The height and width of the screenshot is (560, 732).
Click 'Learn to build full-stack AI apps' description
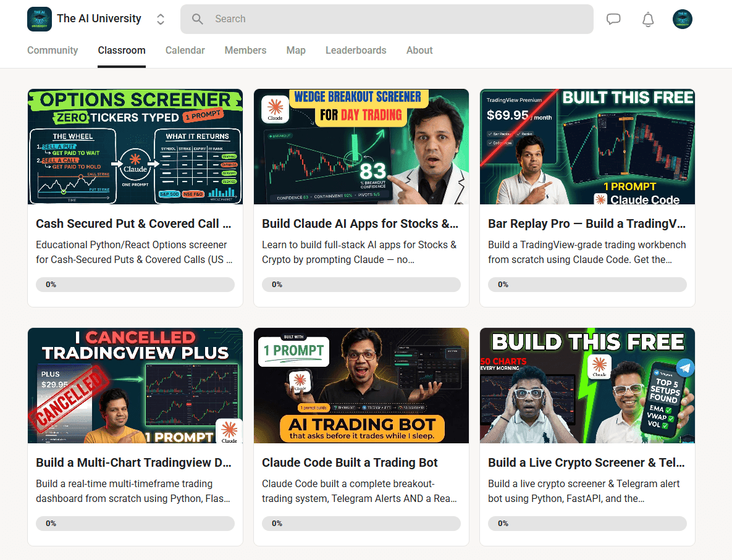359,252
